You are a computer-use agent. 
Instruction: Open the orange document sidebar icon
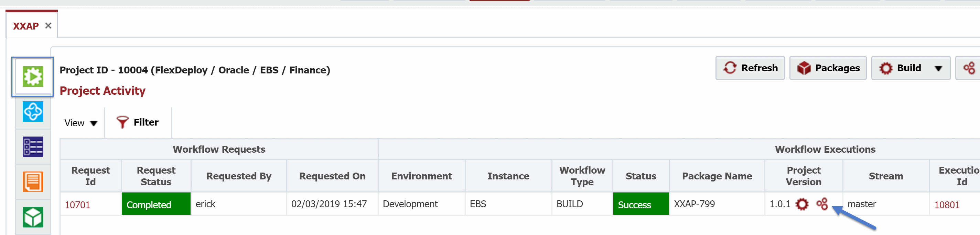pos(33,182)
